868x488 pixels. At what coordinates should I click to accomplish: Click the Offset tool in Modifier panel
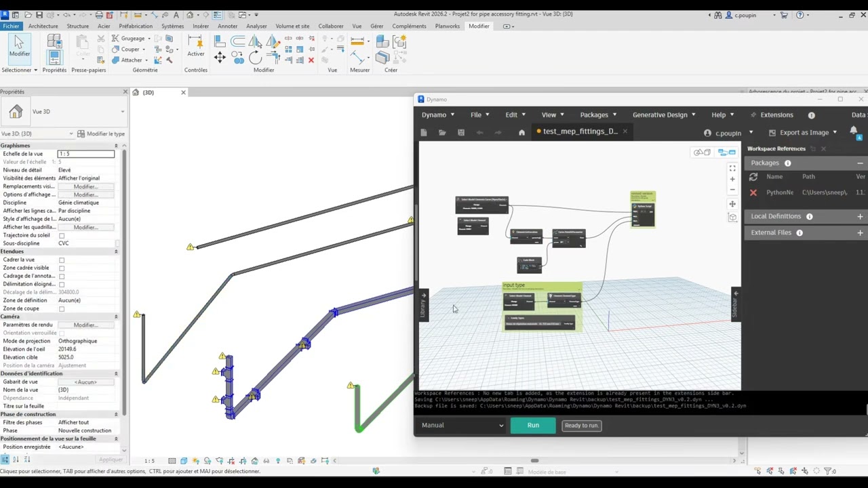[238, 42]
